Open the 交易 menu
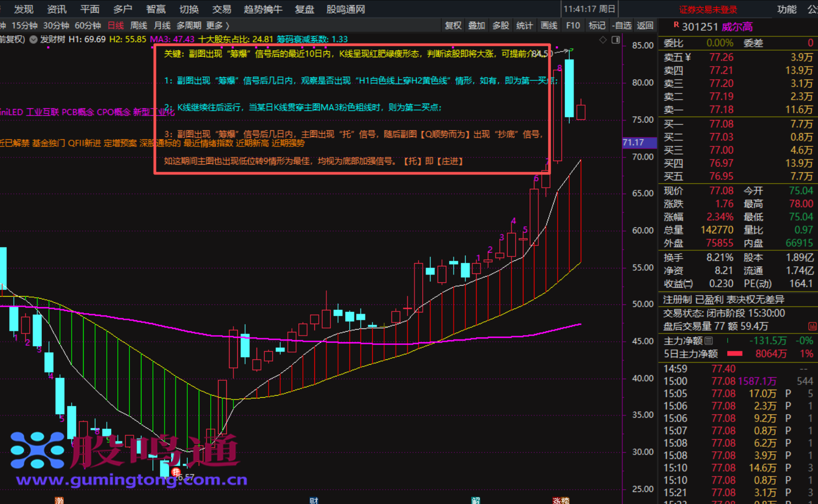The image size is (818, 504). click(x=222, y=9)
